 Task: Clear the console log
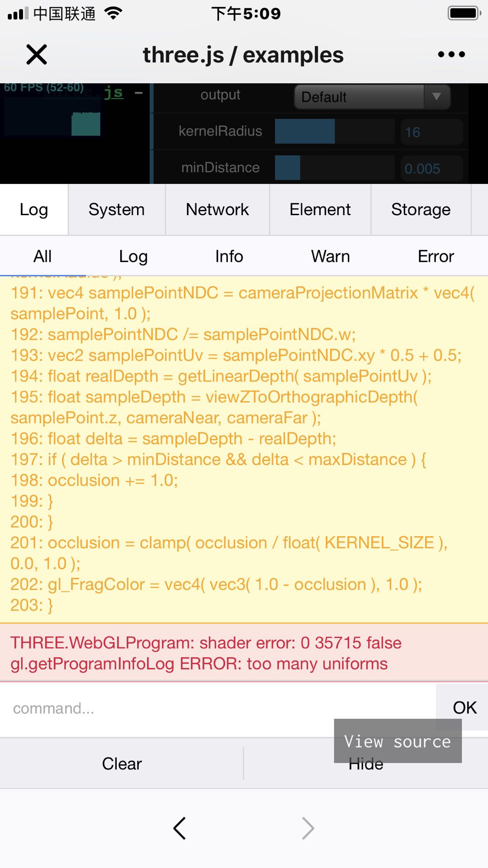coord(121,763)
